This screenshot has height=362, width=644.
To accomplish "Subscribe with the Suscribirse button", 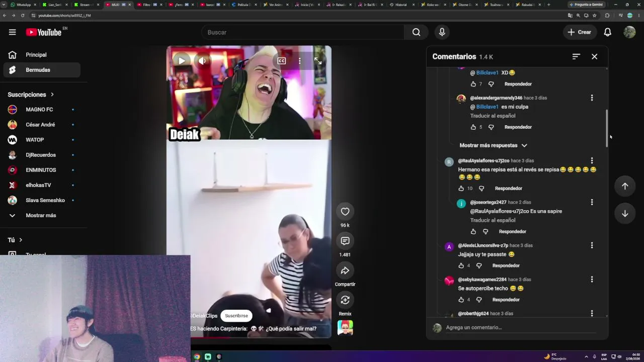I will [x=236, y=316].
